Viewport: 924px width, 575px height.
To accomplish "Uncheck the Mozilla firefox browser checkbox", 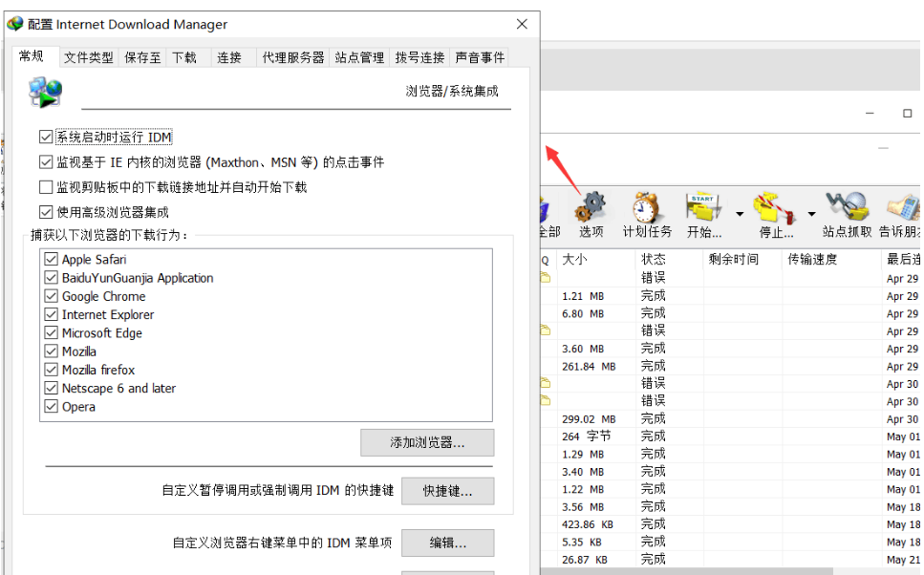I will [52, 370].
